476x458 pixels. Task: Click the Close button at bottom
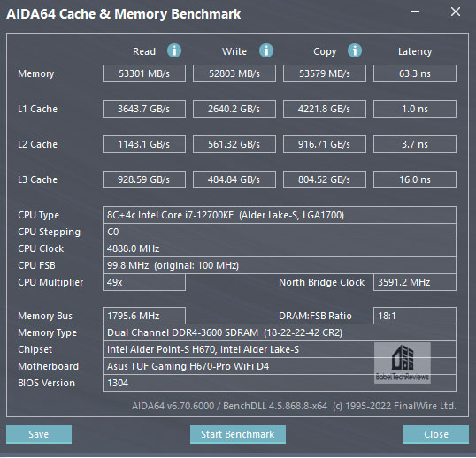tap(436, 434)
